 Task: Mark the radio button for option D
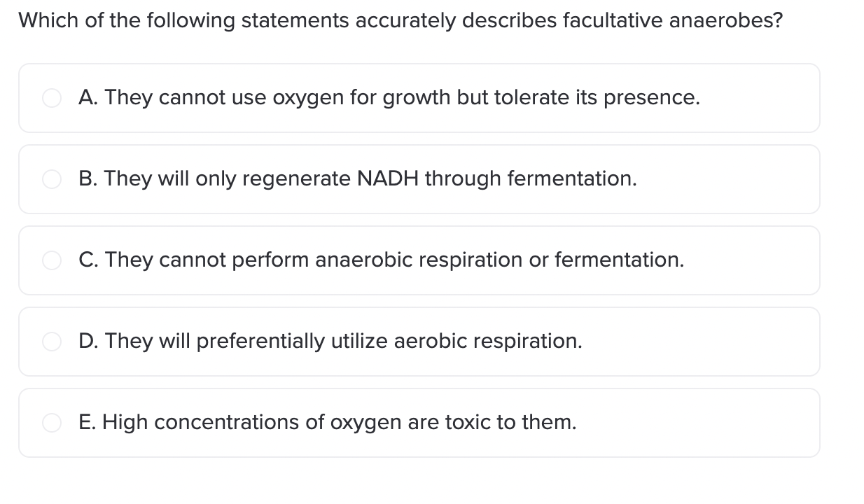tap(52, 342)
